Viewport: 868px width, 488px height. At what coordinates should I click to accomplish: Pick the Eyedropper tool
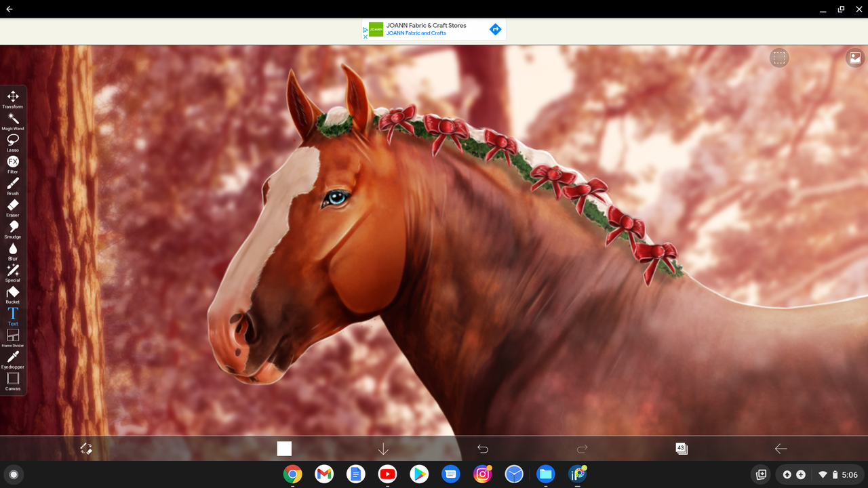tap(13, 359)
